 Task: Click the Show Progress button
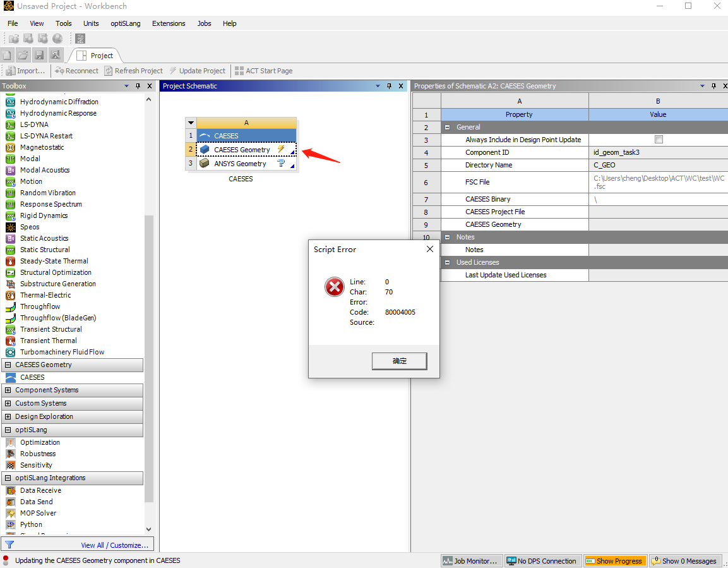615,561
